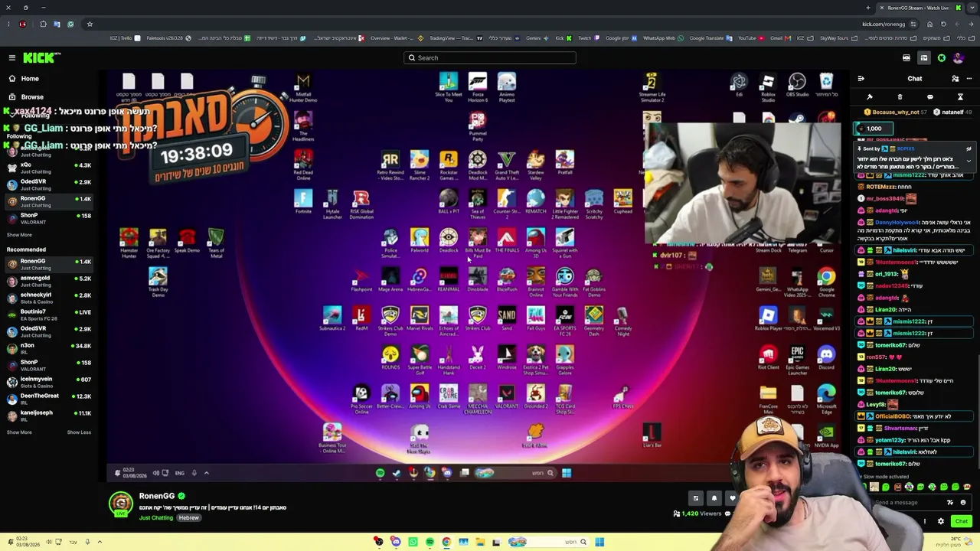
Task: Click the chat bubble icon in chat toolbar
Action: point(930,97)
